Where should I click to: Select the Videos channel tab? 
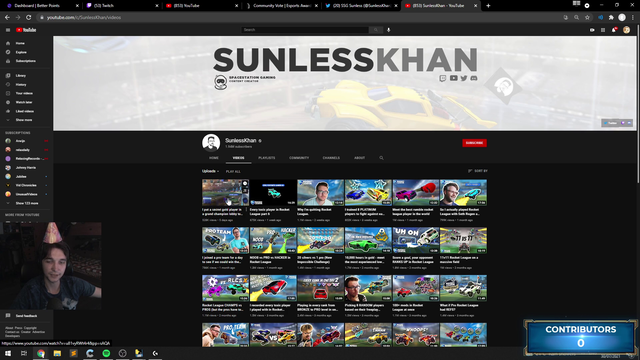pos(238,158)
